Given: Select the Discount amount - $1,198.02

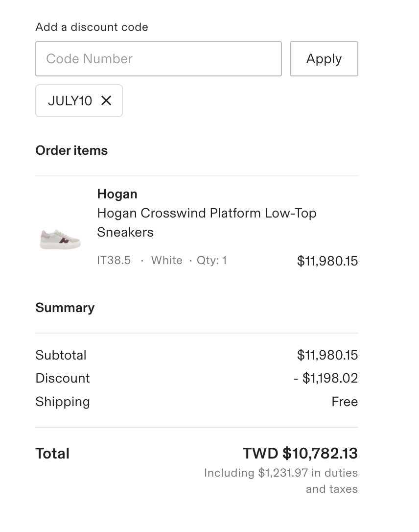Looking at the screenshot, I should coord(326,378).
